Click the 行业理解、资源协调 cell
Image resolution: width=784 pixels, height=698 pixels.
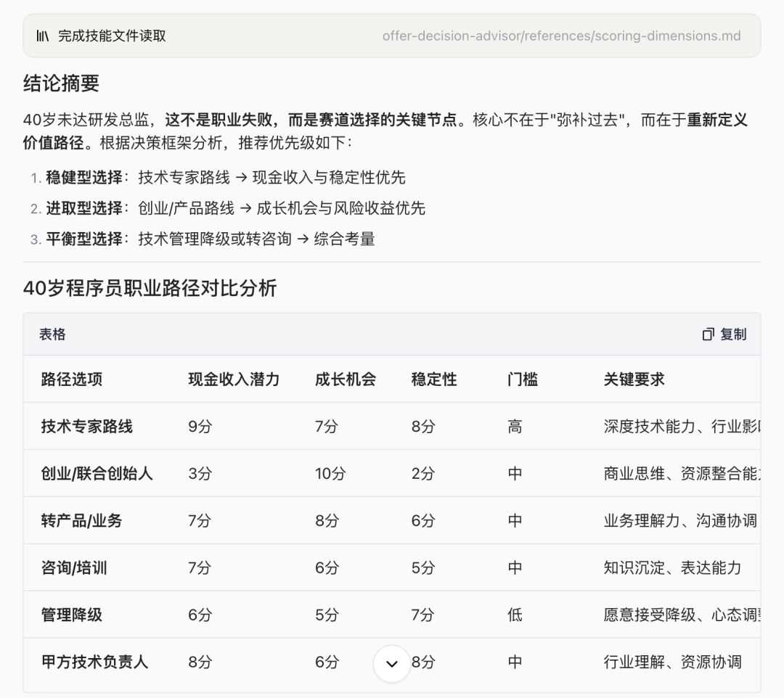point(672,662)
